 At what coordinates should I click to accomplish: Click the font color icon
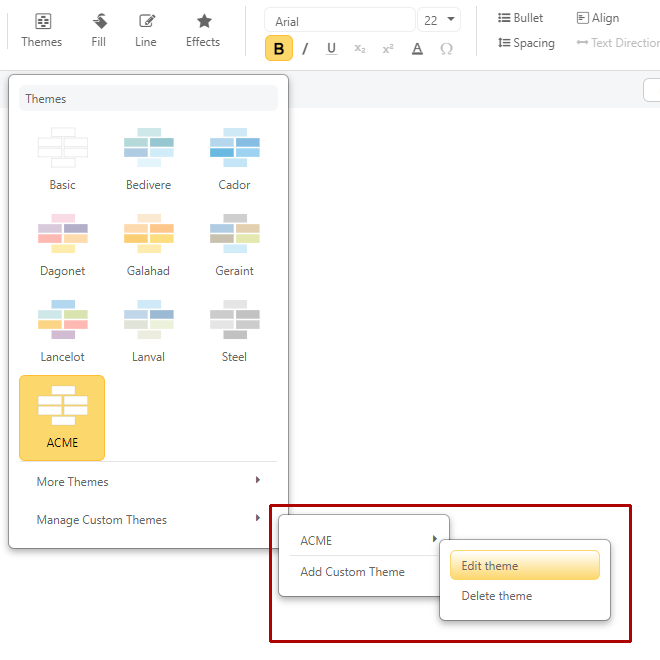point(417,49)
